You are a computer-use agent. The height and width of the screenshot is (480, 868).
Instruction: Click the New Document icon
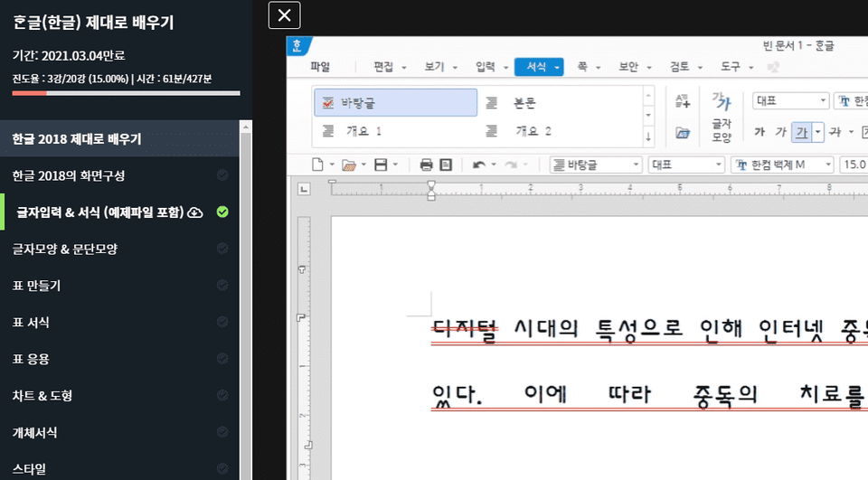click(x=317, y=165)
